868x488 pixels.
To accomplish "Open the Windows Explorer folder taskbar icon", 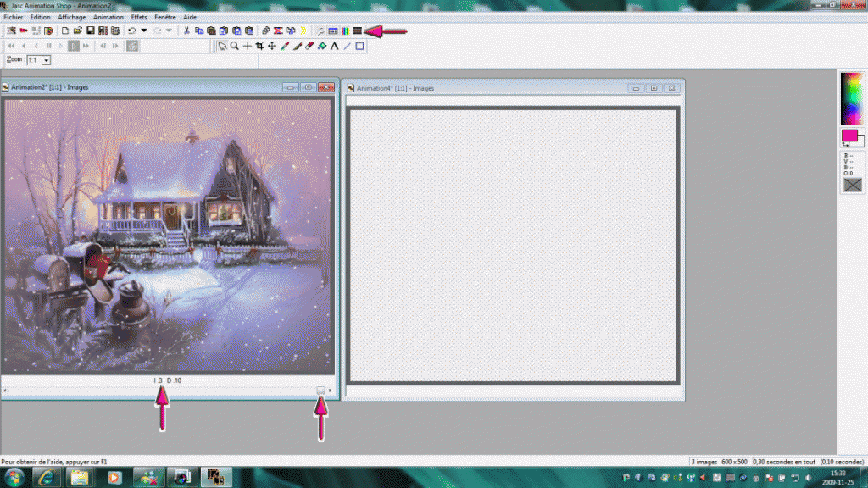I will [x=80, y=478].
